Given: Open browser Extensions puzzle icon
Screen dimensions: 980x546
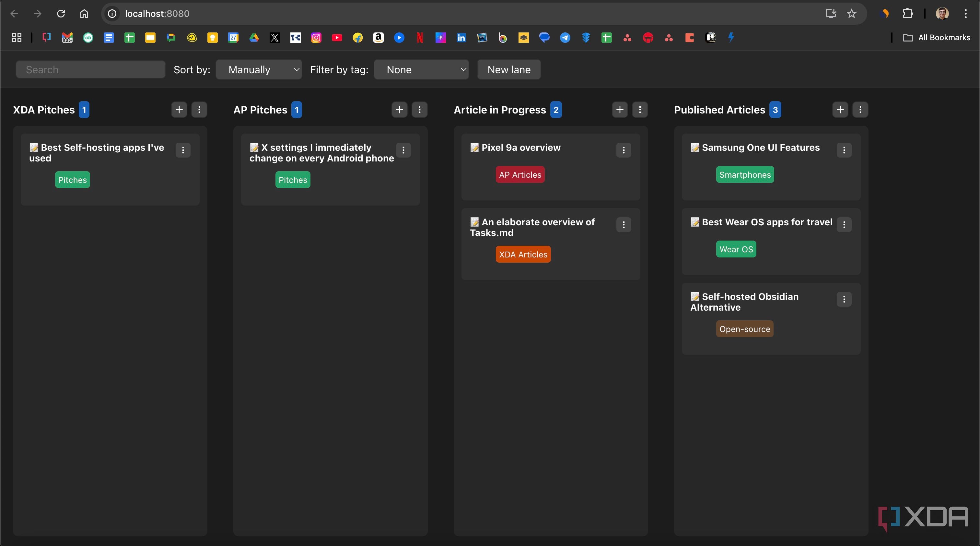Looking at the screenshot, I should (908, 14).
